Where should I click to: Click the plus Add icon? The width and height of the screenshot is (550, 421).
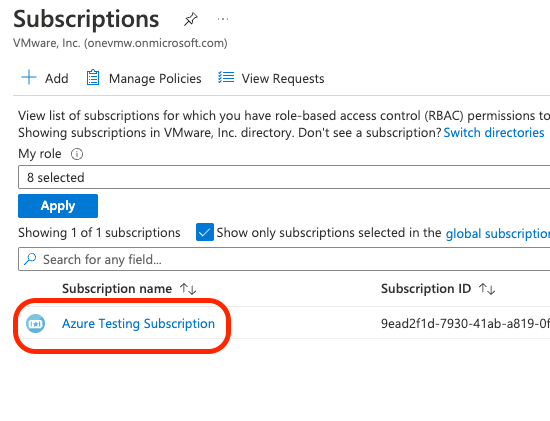[29, 78]
